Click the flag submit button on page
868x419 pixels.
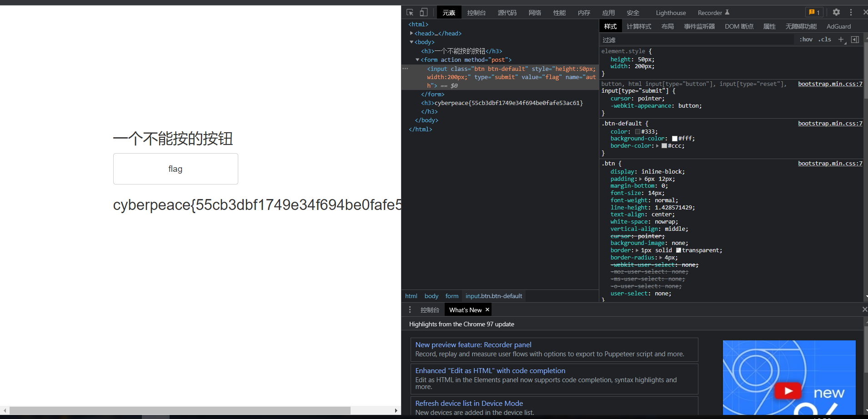click(176, 169)
